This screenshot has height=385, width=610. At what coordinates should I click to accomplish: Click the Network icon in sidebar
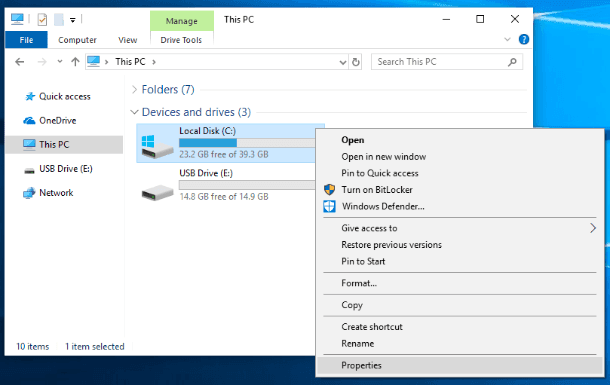(x=29, y=193)
